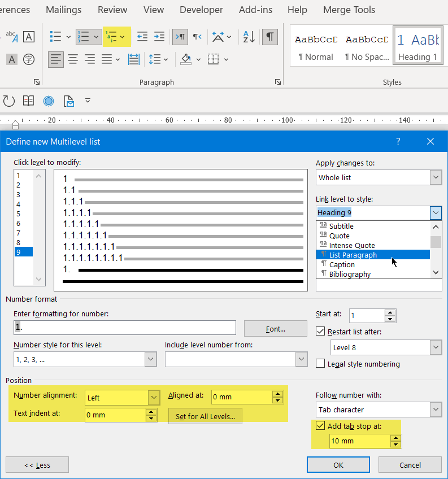The height and width of the screenshot is (479, 448).
Task: Open the Add-ins tab
Action: click(255, 10)
